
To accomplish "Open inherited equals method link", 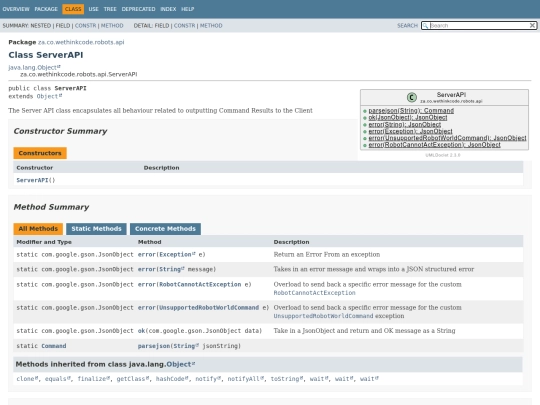I will pyautogui.click(x=58, y=379).
